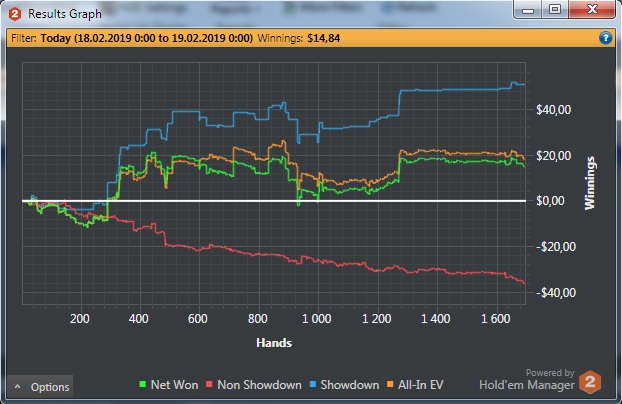Toggle the Showdown blue legend swatch

pos(313,384)
